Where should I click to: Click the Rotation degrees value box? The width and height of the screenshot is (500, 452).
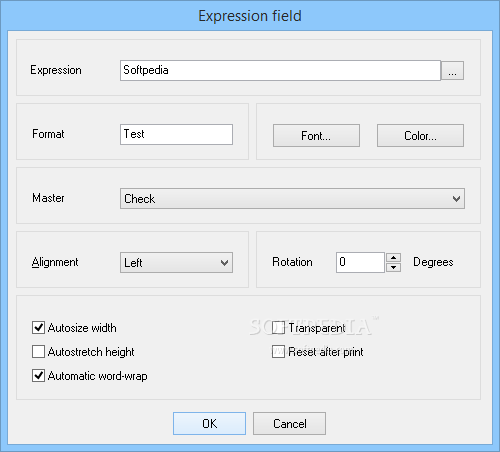click(361, 262)
